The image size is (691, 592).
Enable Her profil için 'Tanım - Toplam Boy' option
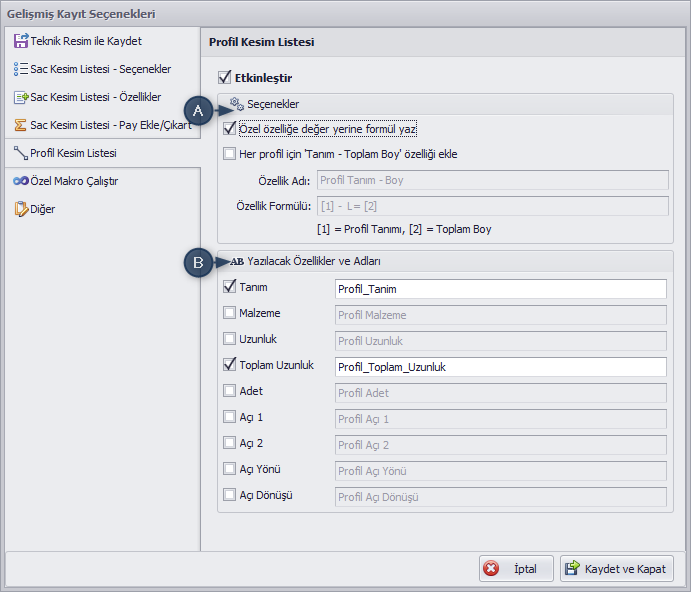pos(230,154)
